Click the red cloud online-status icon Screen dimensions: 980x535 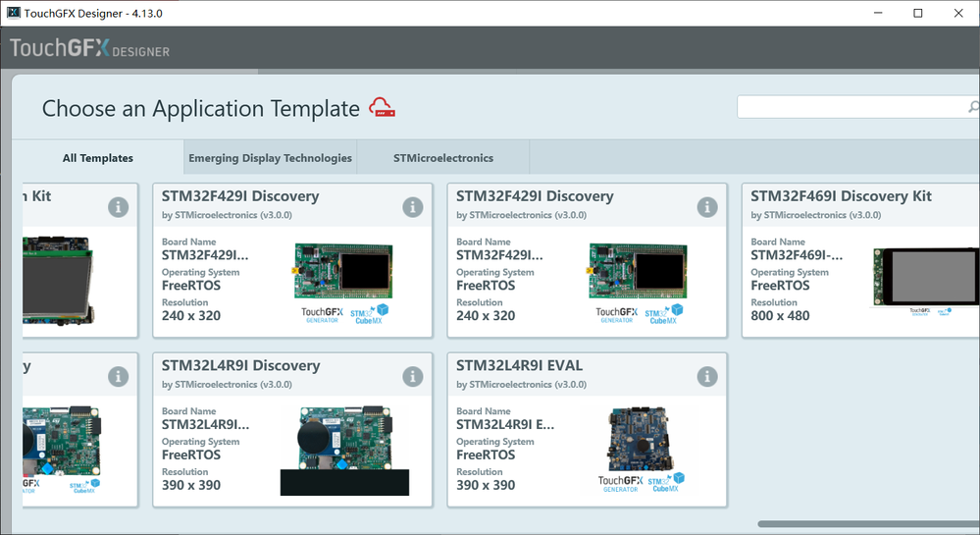(x=382, y=108)
